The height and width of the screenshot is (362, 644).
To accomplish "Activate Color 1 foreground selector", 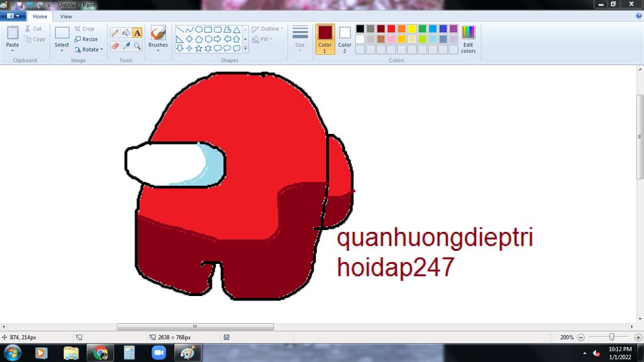I will [x=325, y=39].
